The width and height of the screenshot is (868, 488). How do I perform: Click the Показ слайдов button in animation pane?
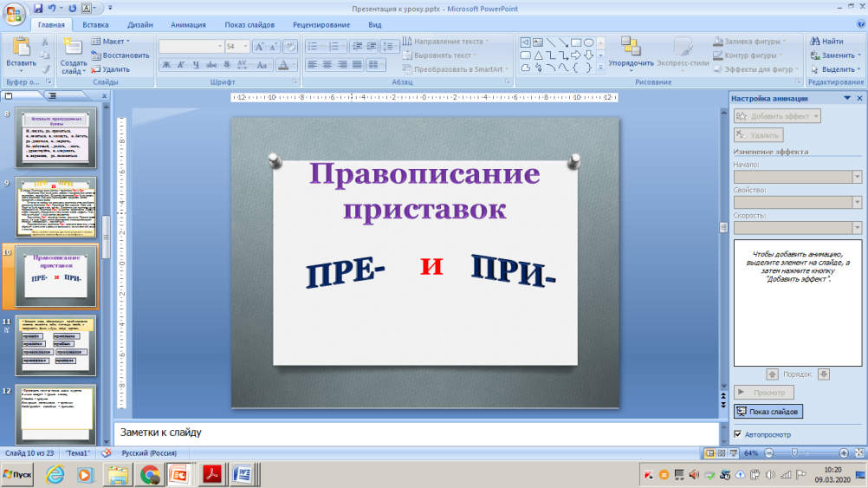coord(768,412)
